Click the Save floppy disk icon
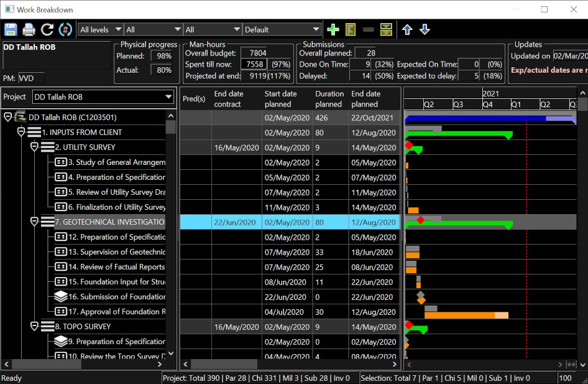Screen dimensions: 588x384 [x=11, y=29]
